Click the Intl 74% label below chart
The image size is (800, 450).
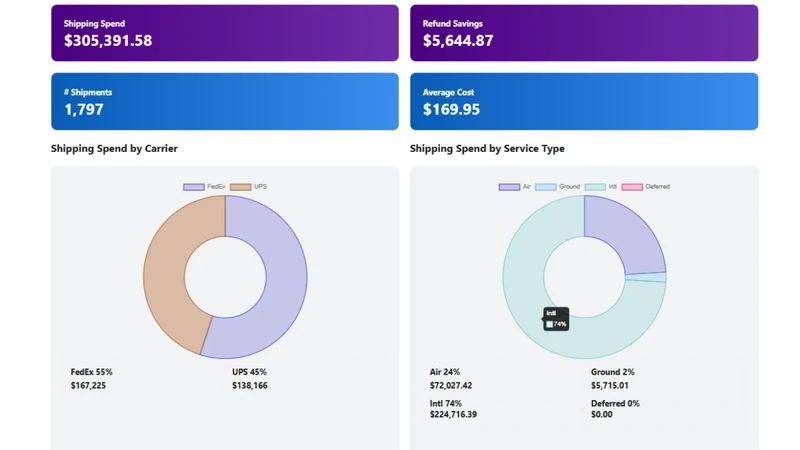coord(445,403)
